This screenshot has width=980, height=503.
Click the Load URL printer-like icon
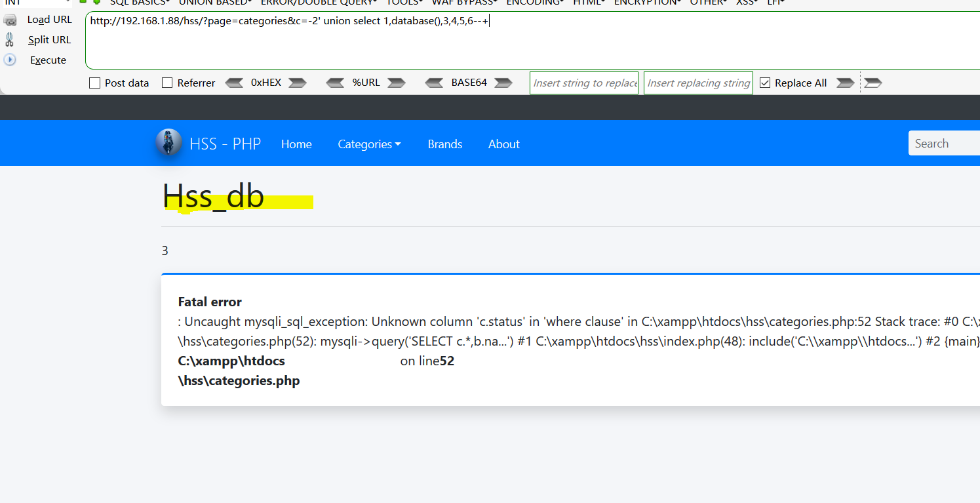(10, 20)
